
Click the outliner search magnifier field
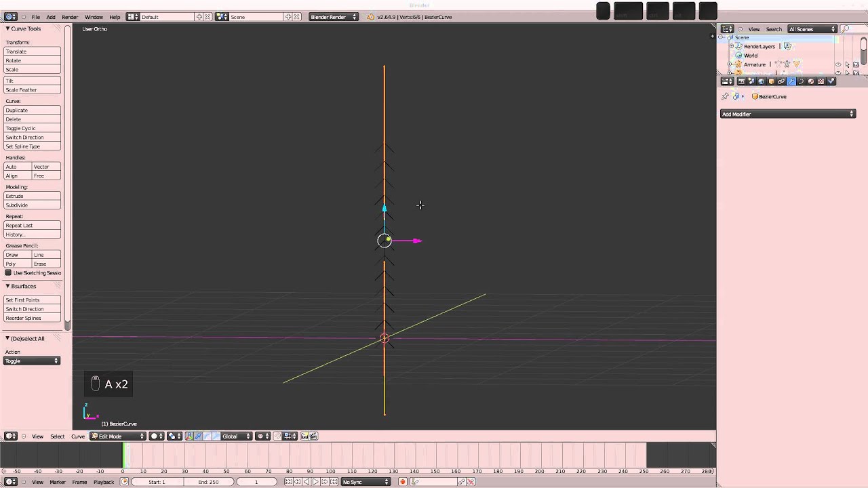(x=853, y=29)
